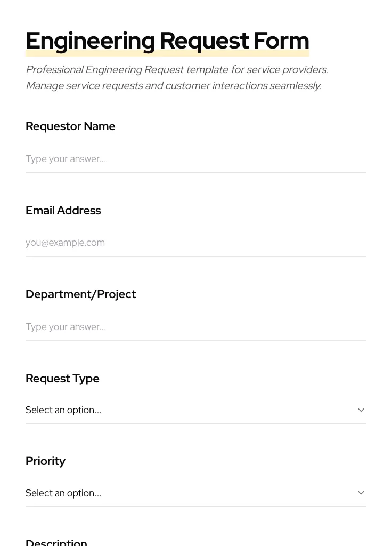The image size is (392, 546).
Task: Click the "Email Address" field label
Action: [x=63, y=211]
